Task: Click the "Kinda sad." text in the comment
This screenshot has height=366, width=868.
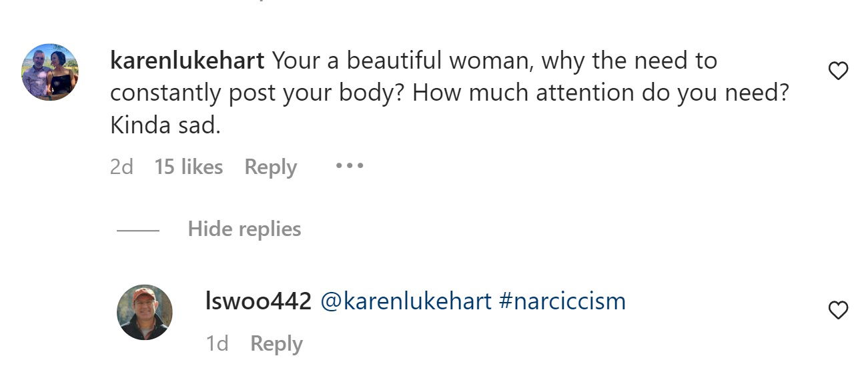Action: 165,125
